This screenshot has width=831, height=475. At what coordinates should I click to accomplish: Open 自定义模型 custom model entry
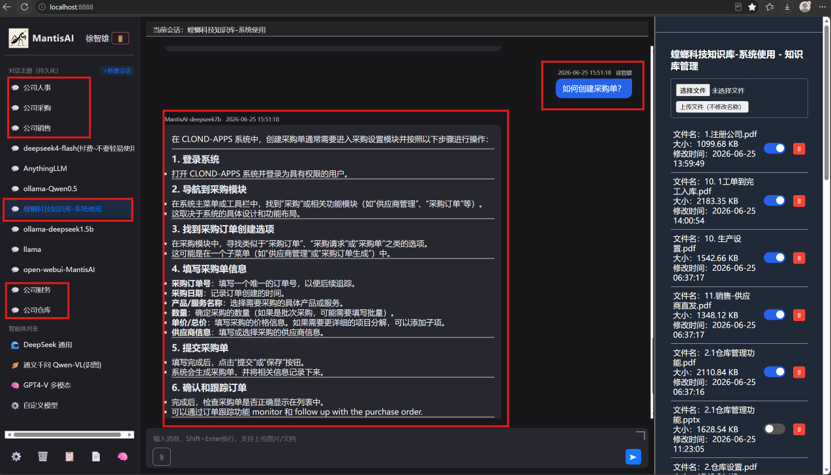pyautogui.click(x=40, y=406)
